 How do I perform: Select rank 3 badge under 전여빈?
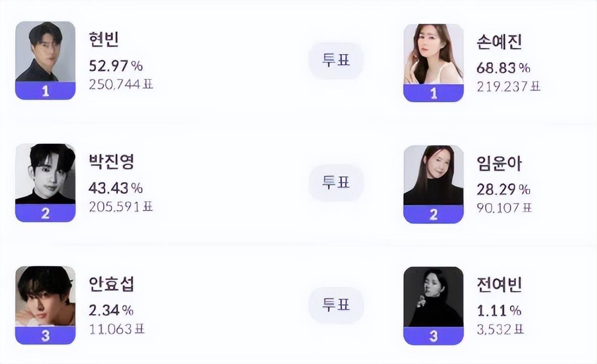(433, 336)
